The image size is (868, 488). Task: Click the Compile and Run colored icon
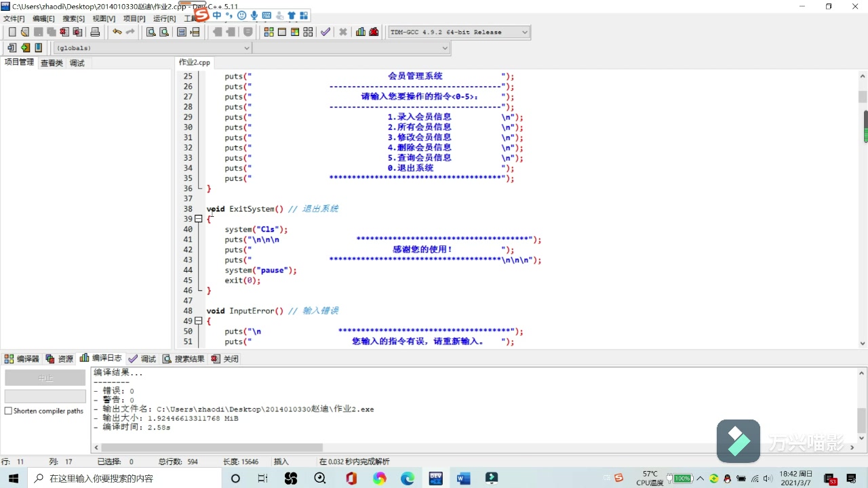[x=295, y=32]
